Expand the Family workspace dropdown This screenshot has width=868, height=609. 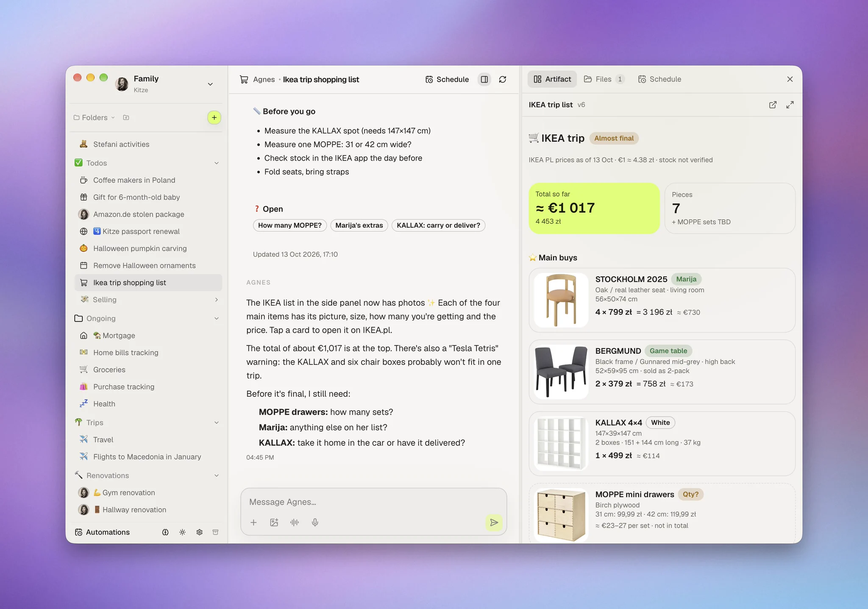[x=210, y=84]
